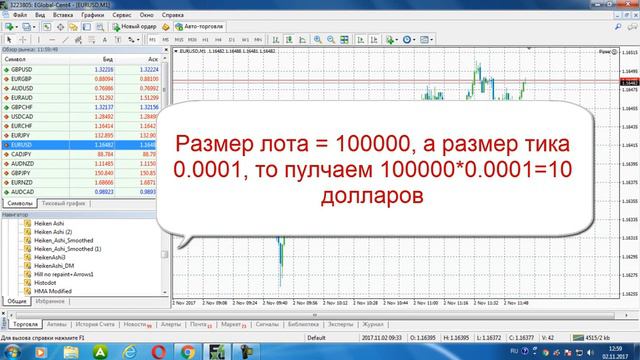Open the search magnifier at top right
The height and width of the screenshot is (360, 640).
618,27
